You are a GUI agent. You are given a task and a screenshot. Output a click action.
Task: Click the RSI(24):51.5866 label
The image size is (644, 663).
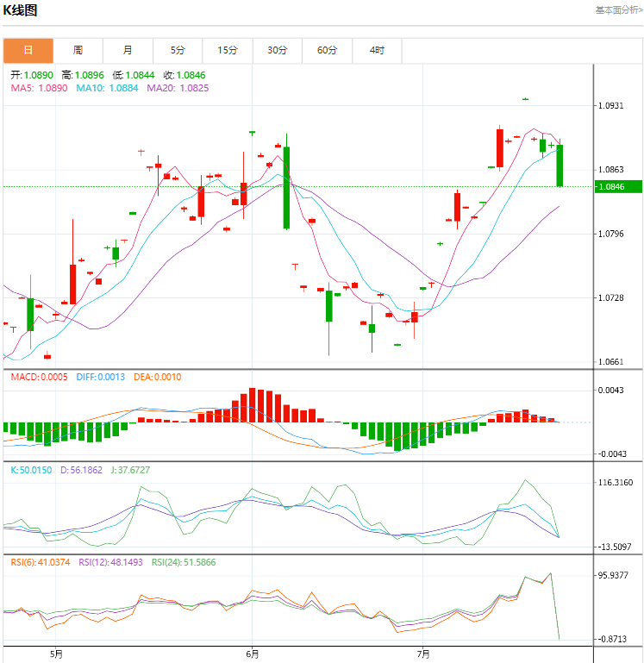(184, 562)
